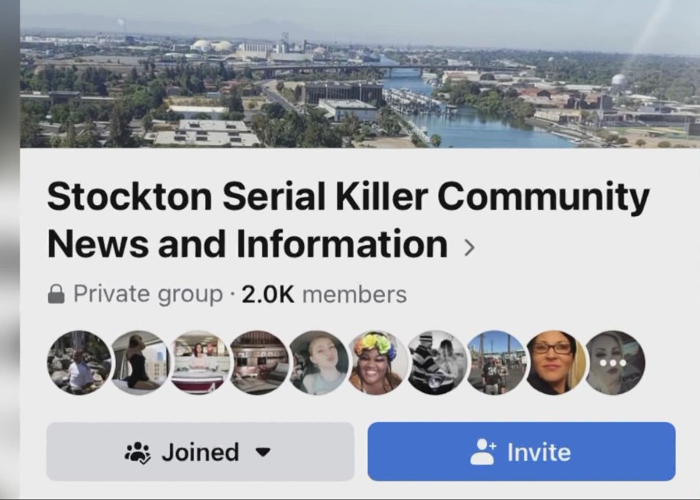Image resolution: width=700 pixels, height=500 pixels.
Task: Open avatar of woman in black dress
Action: click(x=139, y=362)
